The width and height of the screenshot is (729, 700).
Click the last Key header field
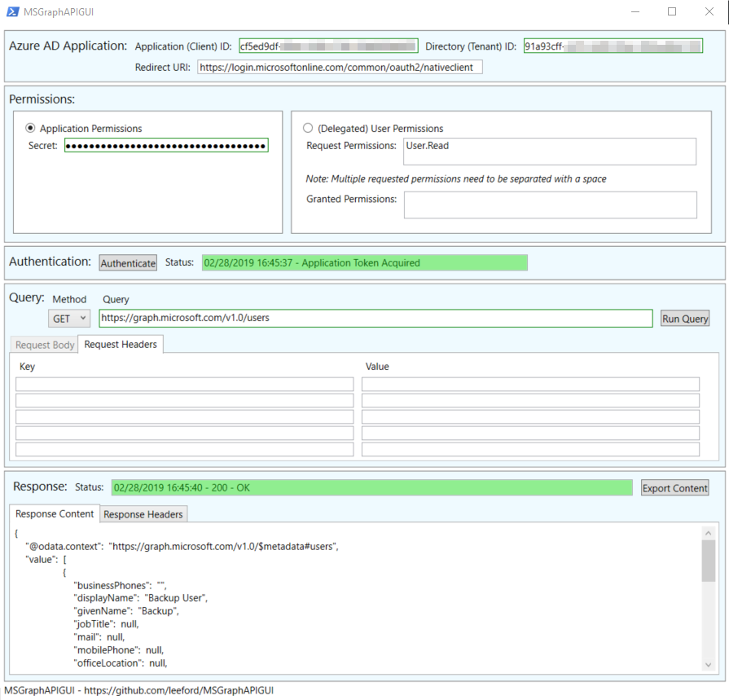click(x=185, y=449)
